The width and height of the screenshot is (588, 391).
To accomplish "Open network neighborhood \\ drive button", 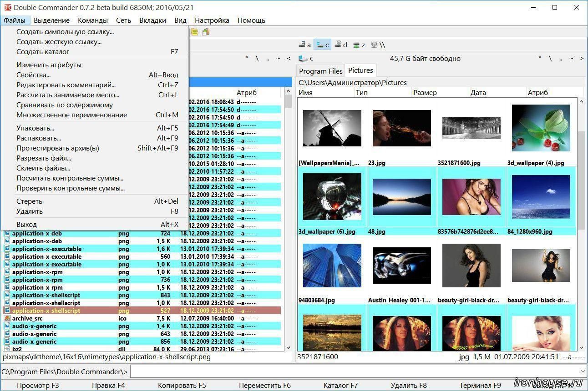I will click(x=378, y=45).
